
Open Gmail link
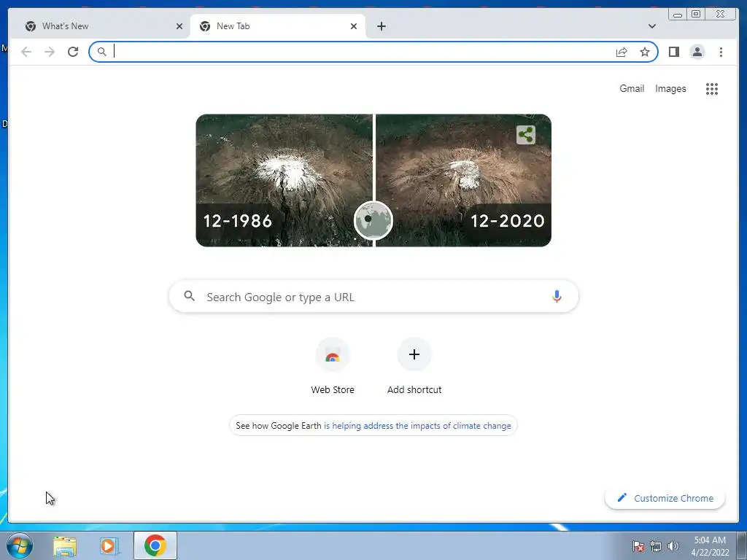pos(632,88)
